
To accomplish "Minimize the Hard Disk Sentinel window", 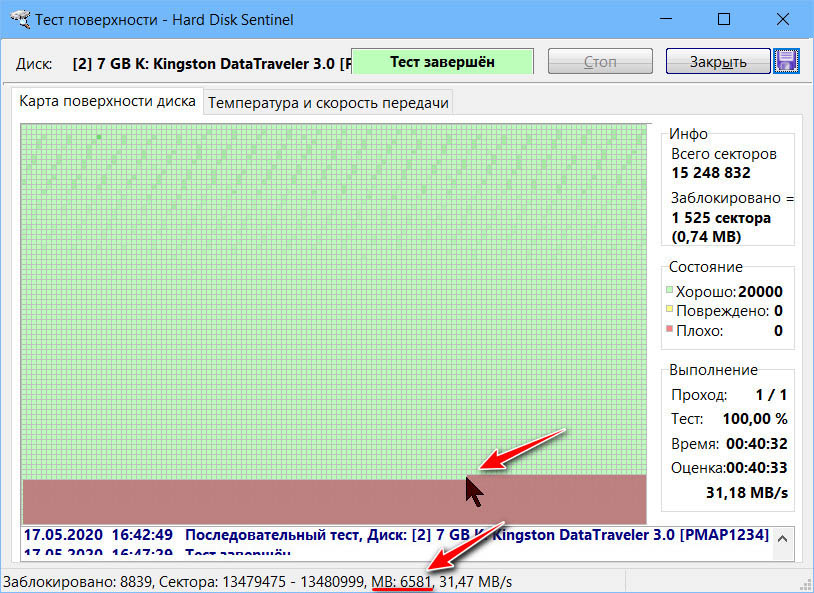I will 666,19.
